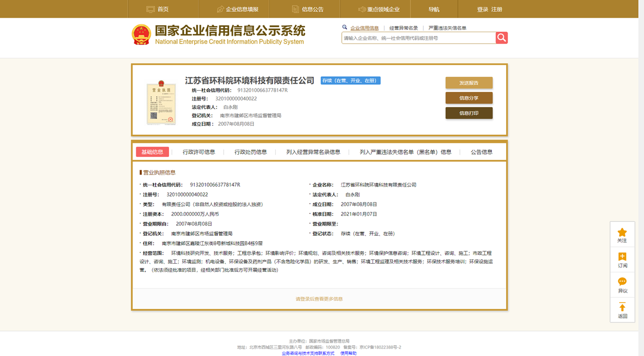Click the megaphone icon beside 重点领域企业
The height and width of the screenshot is (356, 644).
coord(362,9)
